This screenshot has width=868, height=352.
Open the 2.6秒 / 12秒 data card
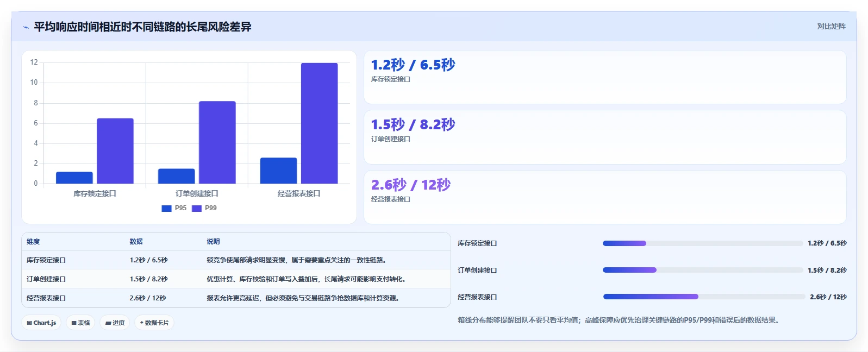point(605,197)
